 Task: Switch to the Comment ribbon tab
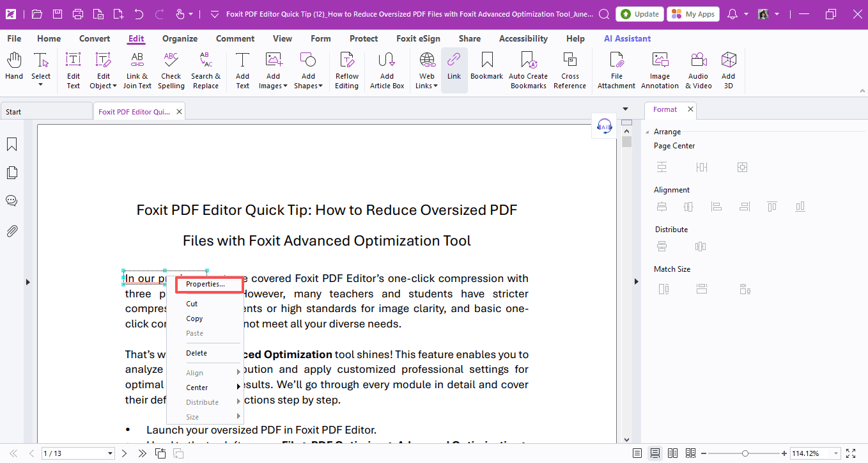(235, 38)
